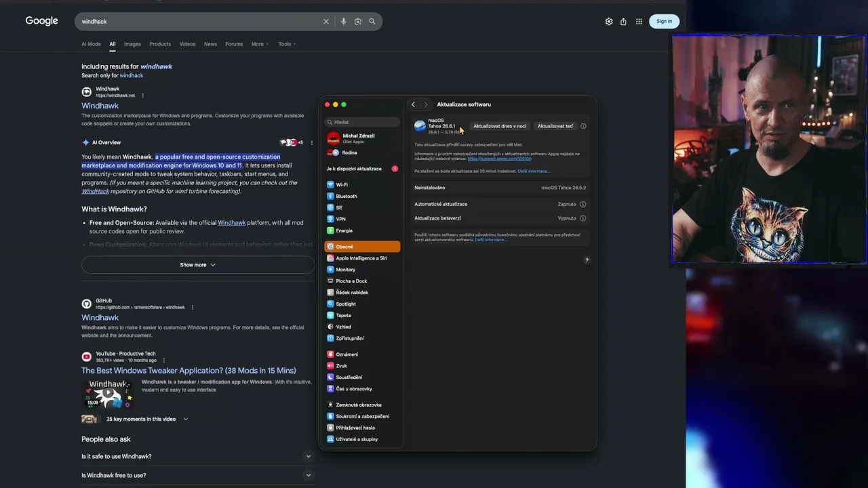
Task: Open Bluetooth settings in the sidebar
Action: (x=362, y=196)
